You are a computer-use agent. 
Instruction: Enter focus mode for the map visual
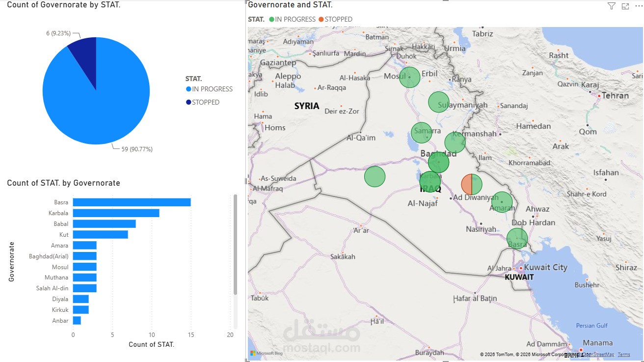[625, 6]
